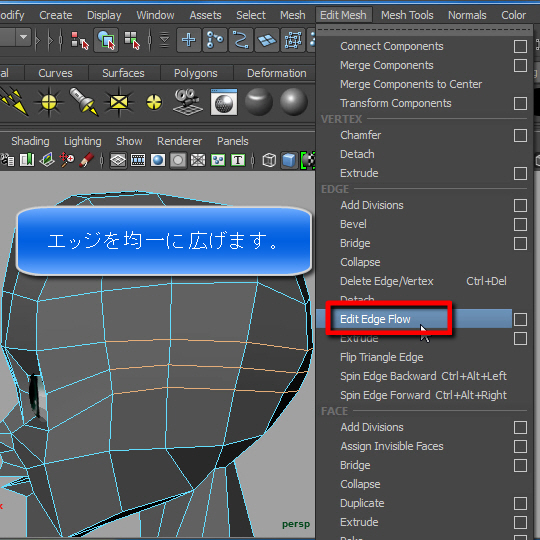Image resolution: width=540 pixels, height=540 pixels.
Task: Click the select by component type icon
Action: click(132, 40)
